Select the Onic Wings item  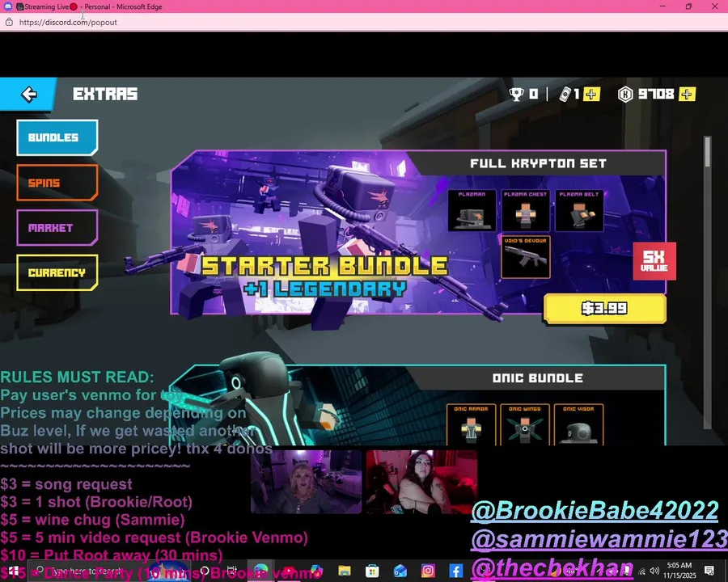[525, 424]
